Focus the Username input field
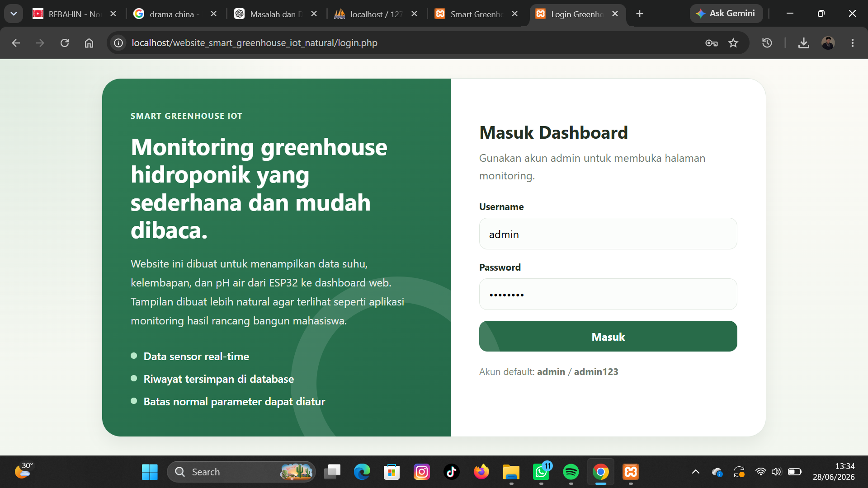This screenshot has height=488, width=868. (x=608, y=234)
